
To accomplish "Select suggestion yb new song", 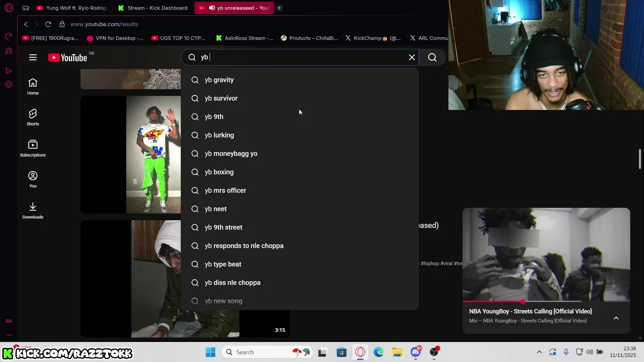I will pos(300,301).
